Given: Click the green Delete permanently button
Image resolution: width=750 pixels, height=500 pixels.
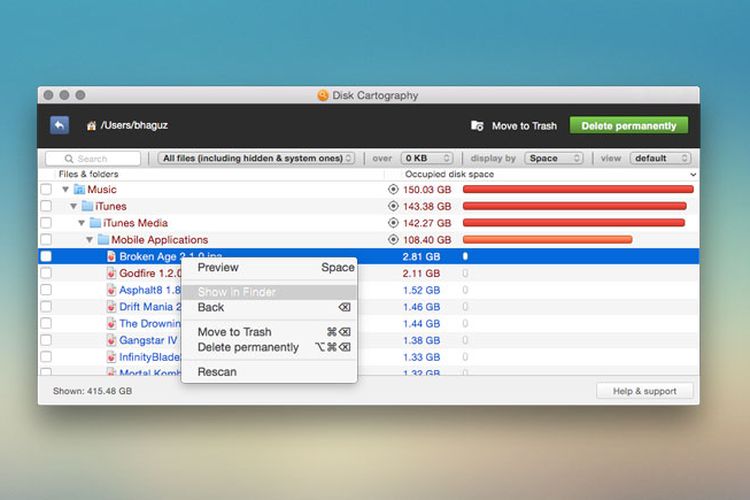Looking at the screenshot, I should [629, 126].
